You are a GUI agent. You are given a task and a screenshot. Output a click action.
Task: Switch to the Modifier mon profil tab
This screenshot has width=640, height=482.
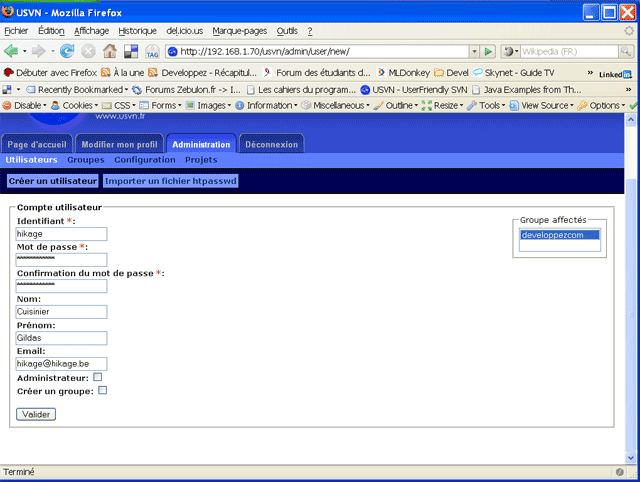[x=119, y=144]
